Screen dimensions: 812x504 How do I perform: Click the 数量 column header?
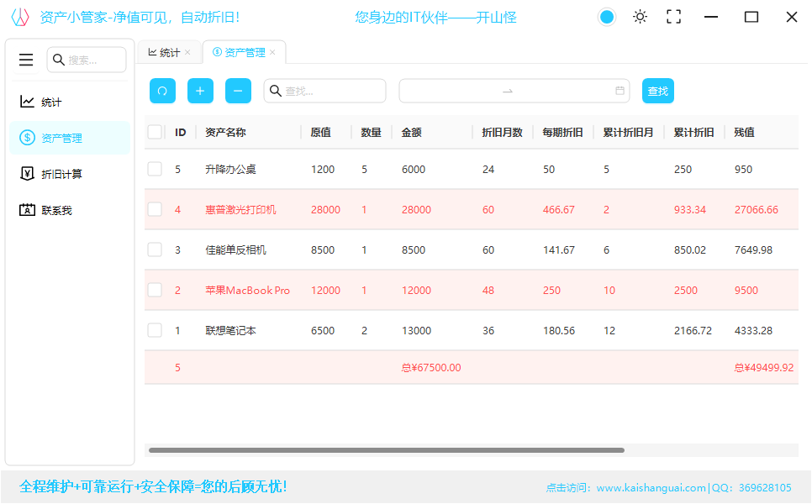tap(371, 133)
